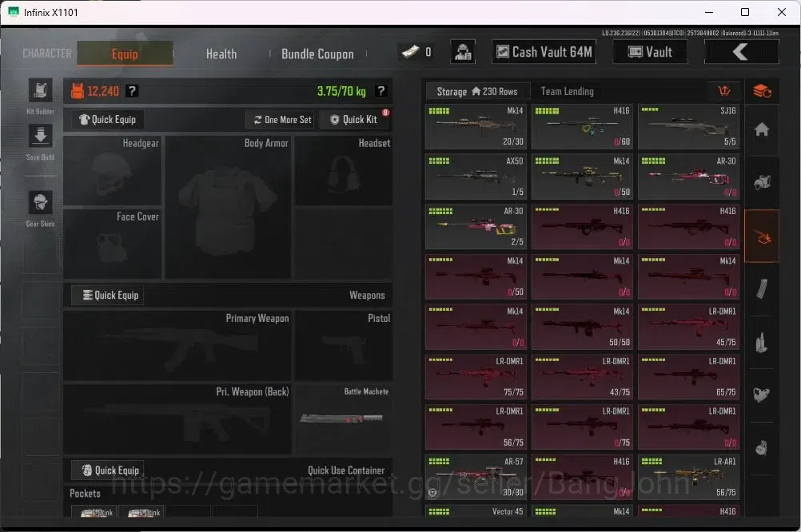The image size is (801, 532).
Task: Filter storage by sight attachment icon
Action: pyautogui.click(x=762, y=395)
